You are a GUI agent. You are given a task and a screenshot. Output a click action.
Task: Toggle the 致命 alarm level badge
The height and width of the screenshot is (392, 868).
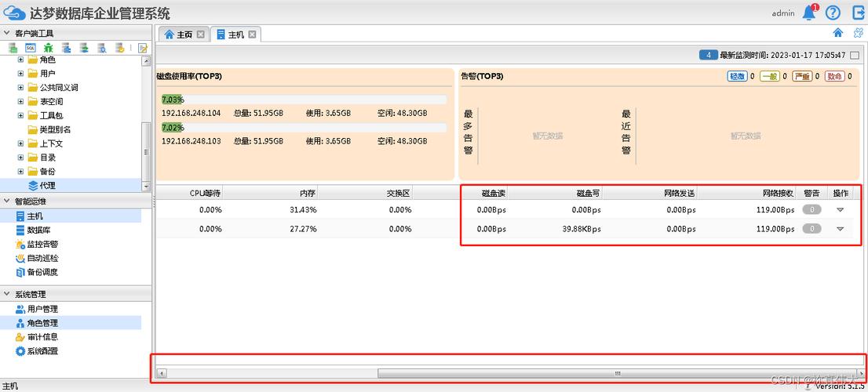[835, 76]
